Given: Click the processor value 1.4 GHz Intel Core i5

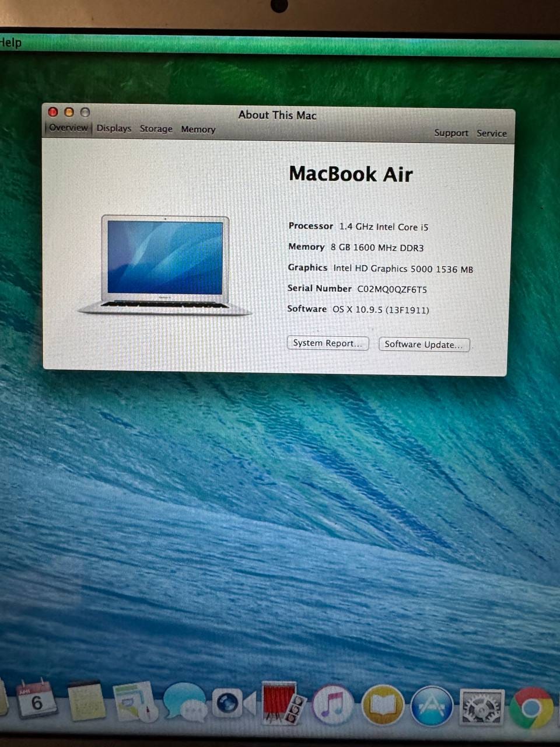Looking at the screenshot, I should coord(383,227).
